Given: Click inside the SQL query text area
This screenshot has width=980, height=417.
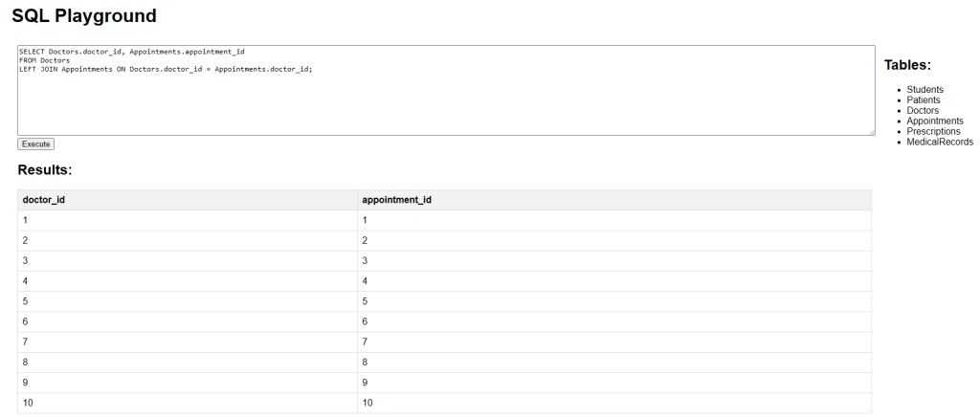Looking at the screenshot, I should tap(446, 90).
